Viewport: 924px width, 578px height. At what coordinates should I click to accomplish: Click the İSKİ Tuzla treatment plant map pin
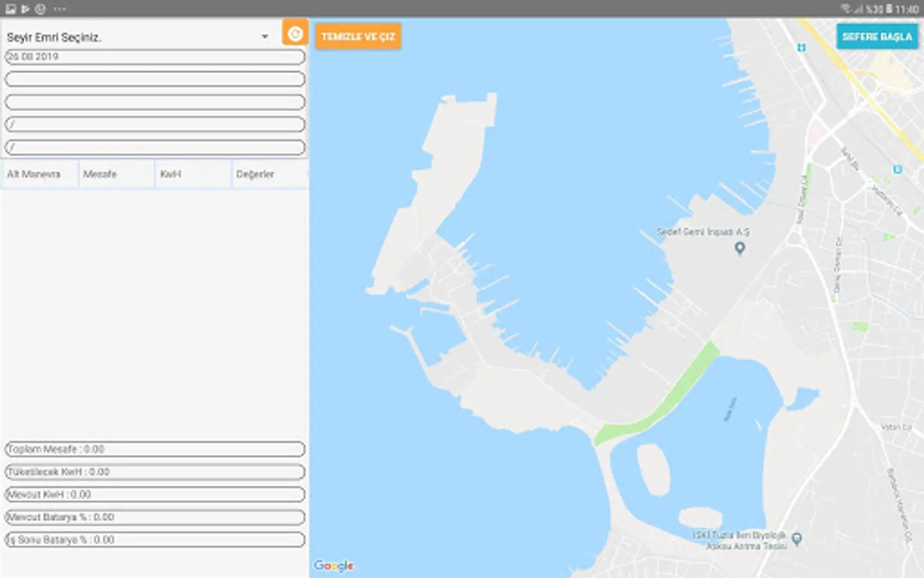tap(797, 539)
